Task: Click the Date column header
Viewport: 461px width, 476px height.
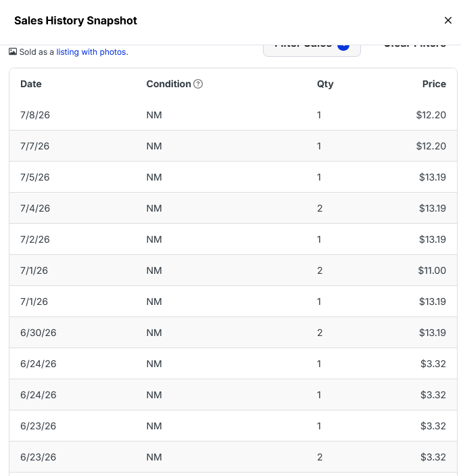Action: point(31,84)
